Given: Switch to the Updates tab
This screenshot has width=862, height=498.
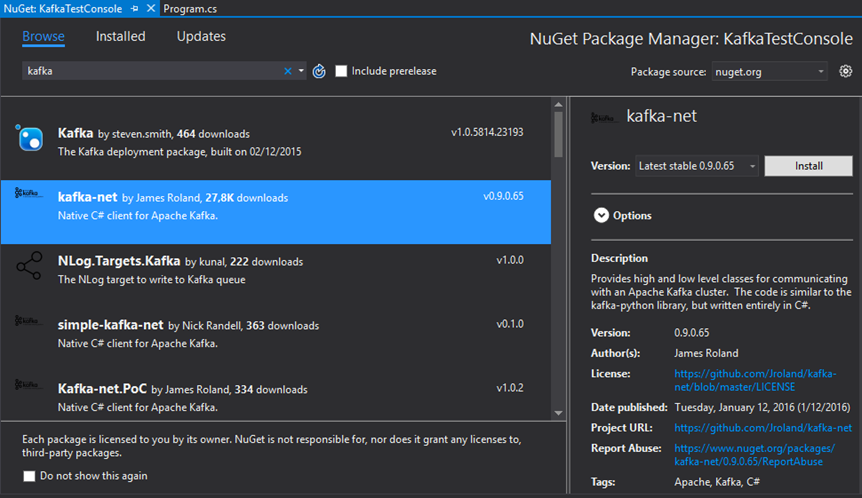Looking at the screenshot, I should coord(201,36).
